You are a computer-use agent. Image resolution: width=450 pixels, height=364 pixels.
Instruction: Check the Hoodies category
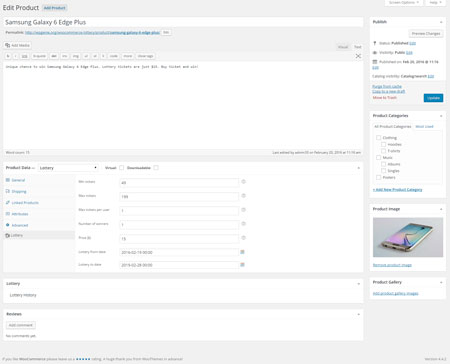click(383, 144)
